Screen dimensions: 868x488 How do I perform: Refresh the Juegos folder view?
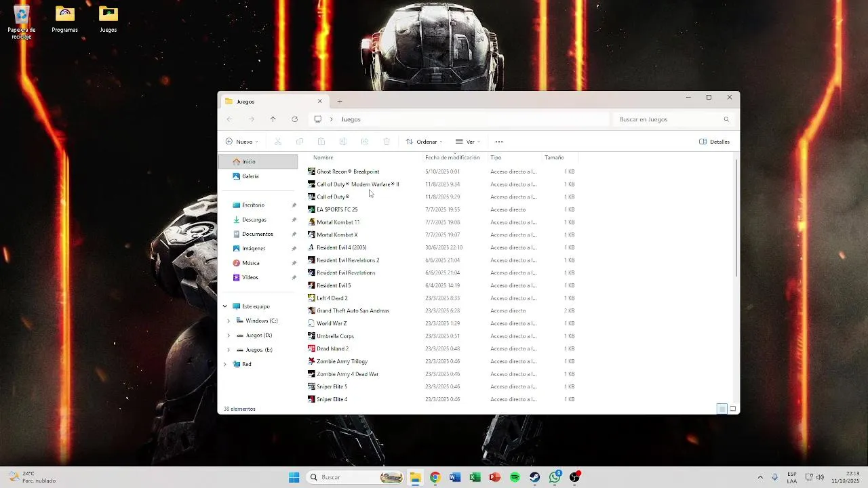(295, 119)
